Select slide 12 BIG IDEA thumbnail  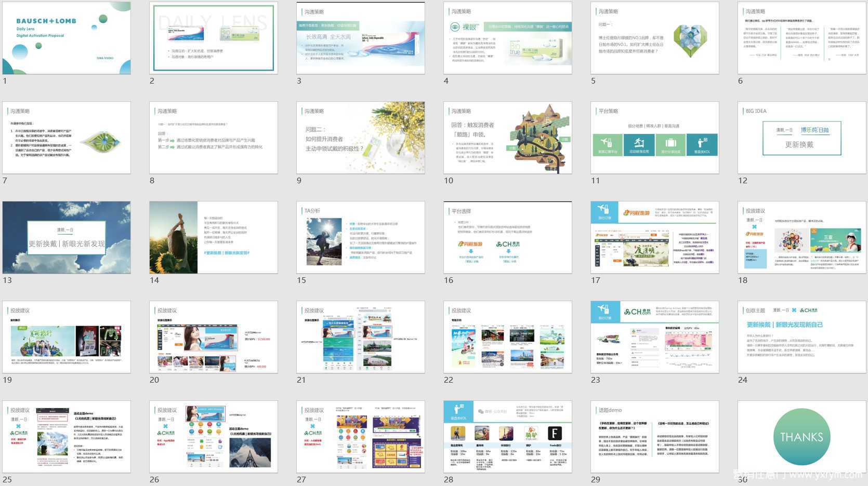click(802, 138)
